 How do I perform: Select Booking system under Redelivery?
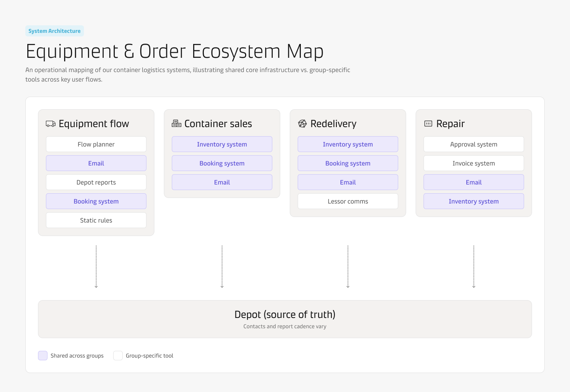tap(348, 163)
